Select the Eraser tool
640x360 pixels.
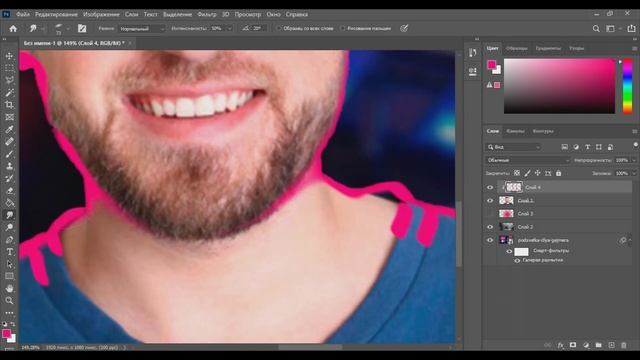9,191
